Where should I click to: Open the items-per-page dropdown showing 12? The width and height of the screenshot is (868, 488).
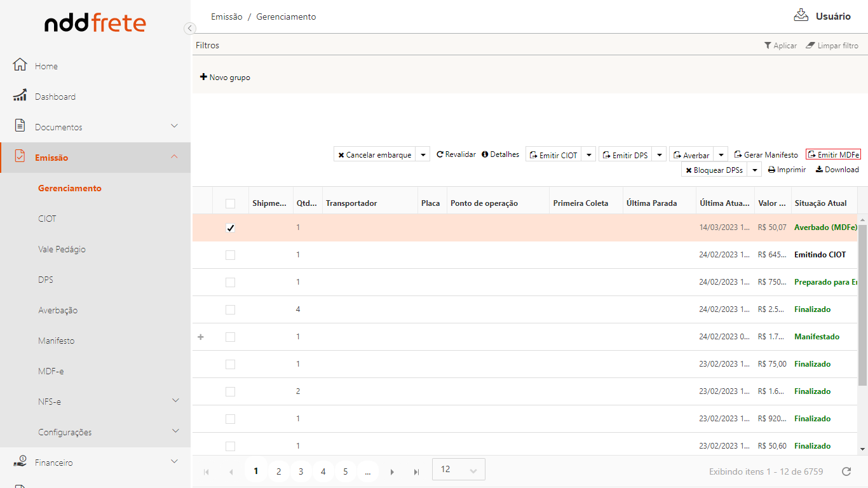pyautogui.click(x=458, y=470)
